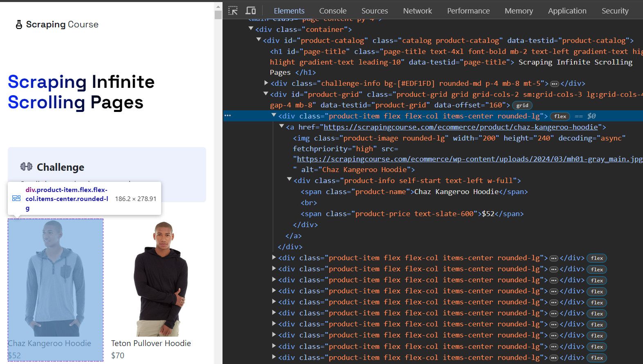Open the Elements tab

point(289,11)
